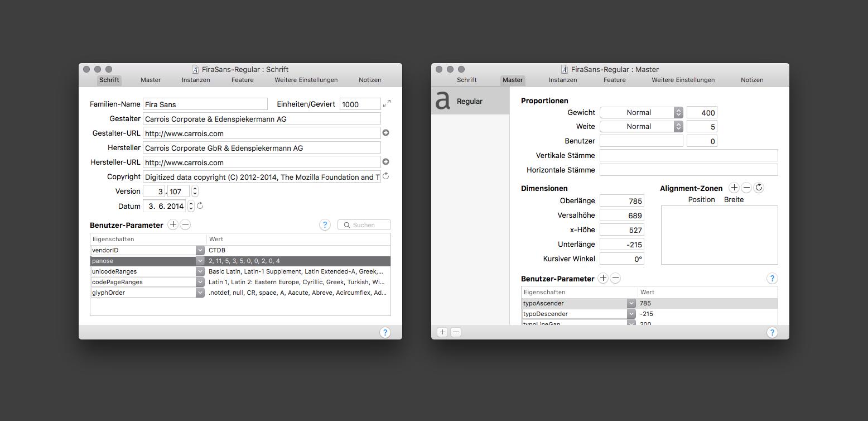Open Gestalter-URL arrow link button

point(385,133)
